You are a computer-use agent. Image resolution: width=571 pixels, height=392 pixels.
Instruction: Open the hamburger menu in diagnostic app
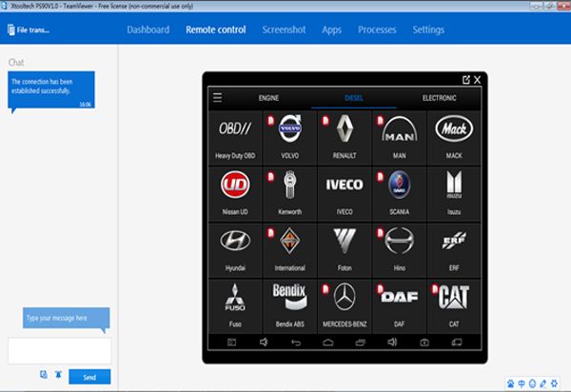pos(217,98)
